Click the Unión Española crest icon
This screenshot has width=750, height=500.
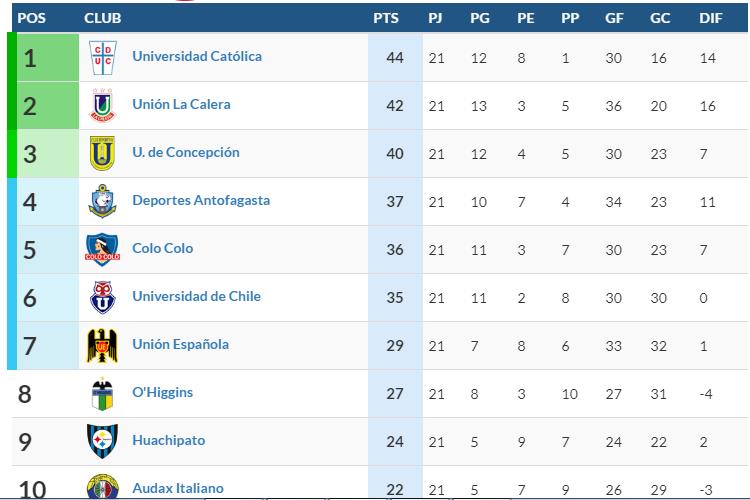click(103, 345)
